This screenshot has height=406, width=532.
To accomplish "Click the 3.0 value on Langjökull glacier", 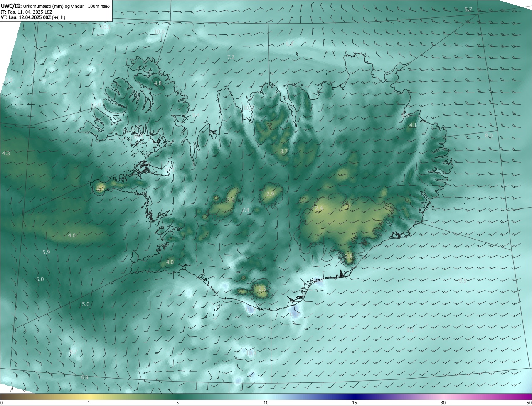I will tap(231, 200).
